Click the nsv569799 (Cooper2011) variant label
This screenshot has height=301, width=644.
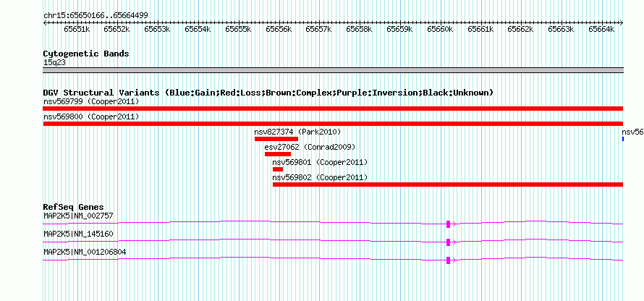(x=91, y=101)
